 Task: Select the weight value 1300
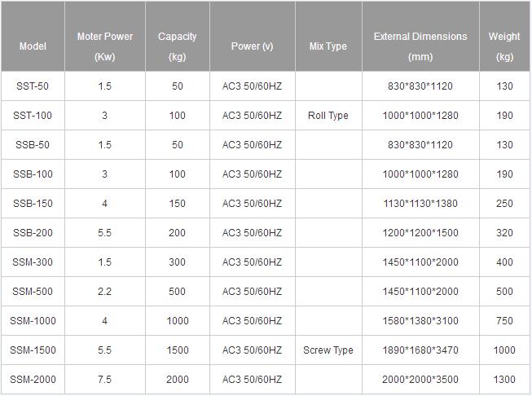coord(504,380)
